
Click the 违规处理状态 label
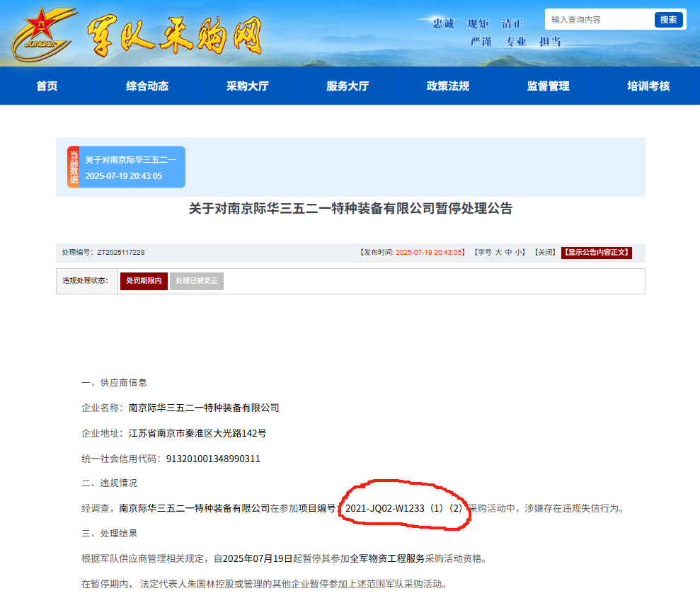85,281
